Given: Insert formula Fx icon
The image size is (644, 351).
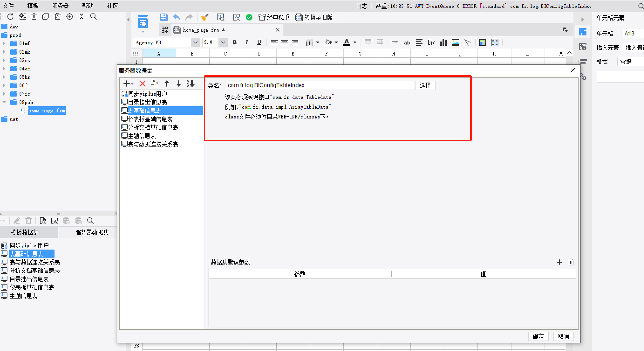Looking at the screenshot, I should 431,42.
